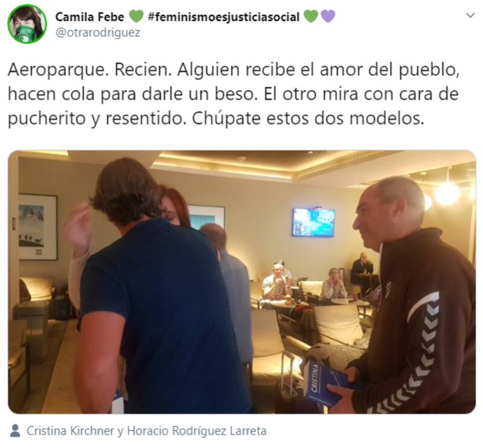Click the wall-mounted TV screen in the photo
This screenshot has height=448, width=483.
point(313,222)
